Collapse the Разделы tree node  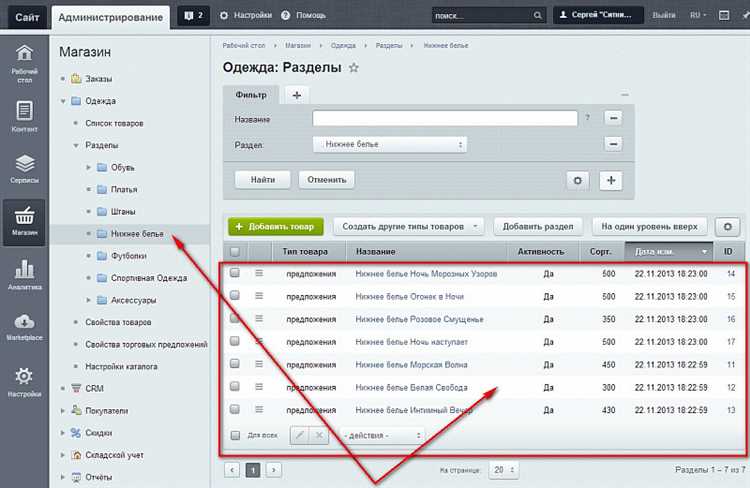pos(76,145)
